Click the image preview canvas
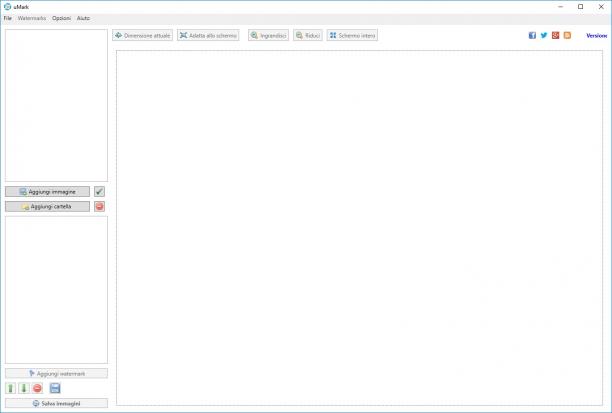The width and height of the screenshot is (612, 413). click(x=359, y=228)
